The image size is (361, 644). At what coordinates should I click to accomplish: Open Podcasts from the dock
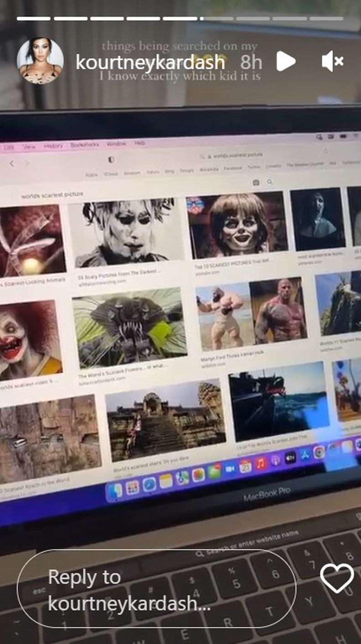click(x=276, y=460)
